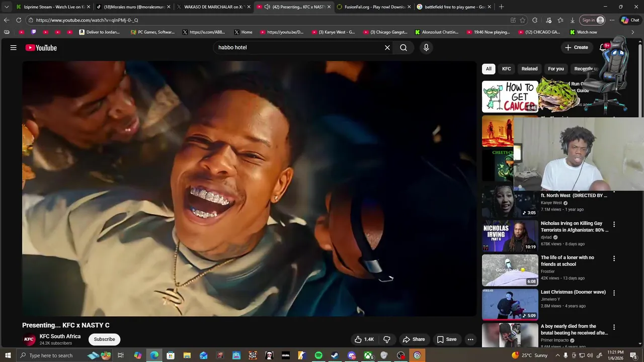644x362 pixels.
Task: Switch to WAKASO DE MARICHALAR tab
Action: click(x=214, y=7)
